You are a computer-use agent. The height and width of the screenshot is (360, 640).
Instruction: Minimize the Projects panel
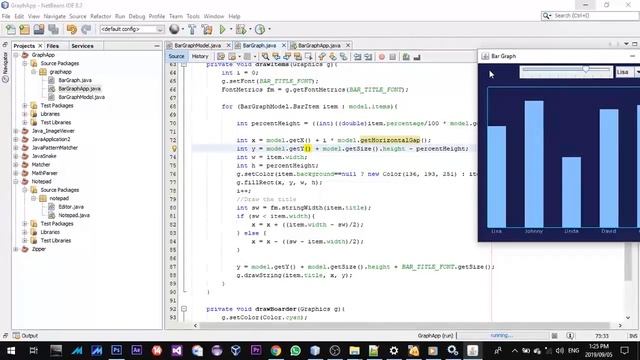[x=157, y=46]
